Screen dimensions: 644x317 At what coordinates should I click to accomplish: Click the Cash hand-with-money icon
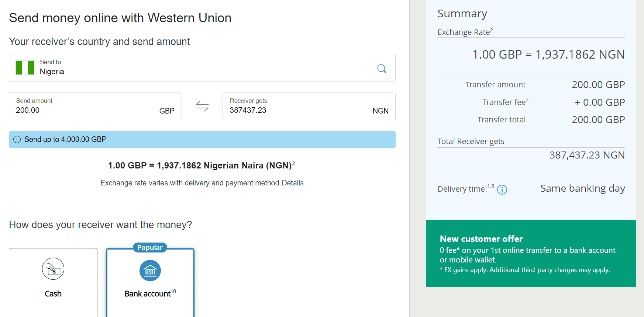53,269
